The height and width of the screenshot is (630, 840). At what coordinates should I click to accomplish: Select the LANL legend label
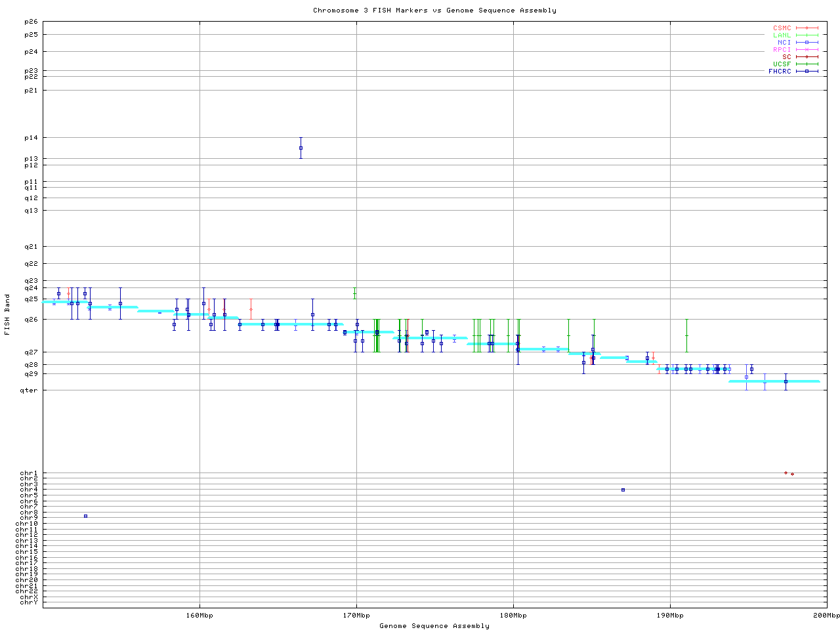pos(782,35)
